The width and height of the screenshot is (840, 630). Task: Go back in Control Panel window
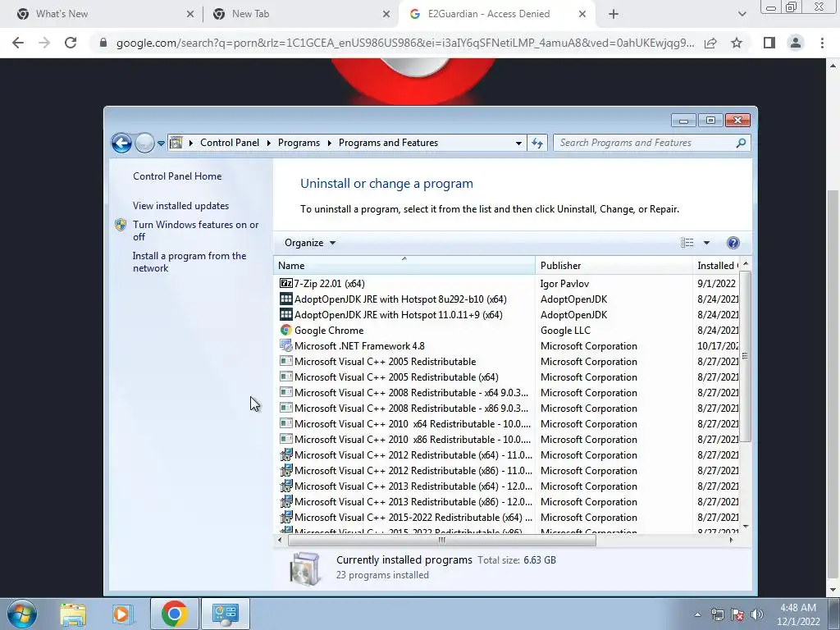click(121, 143)
